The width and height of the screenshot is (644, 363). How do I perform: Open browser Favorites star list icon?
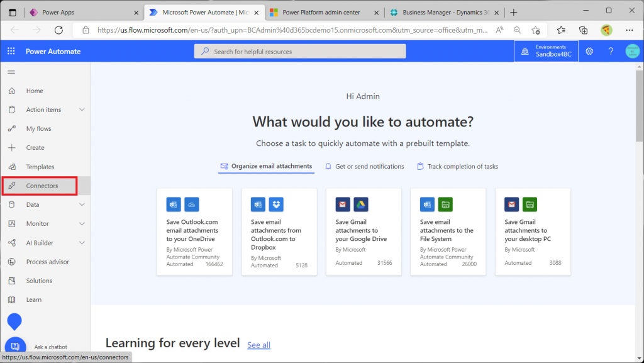[x=561, y=30]
